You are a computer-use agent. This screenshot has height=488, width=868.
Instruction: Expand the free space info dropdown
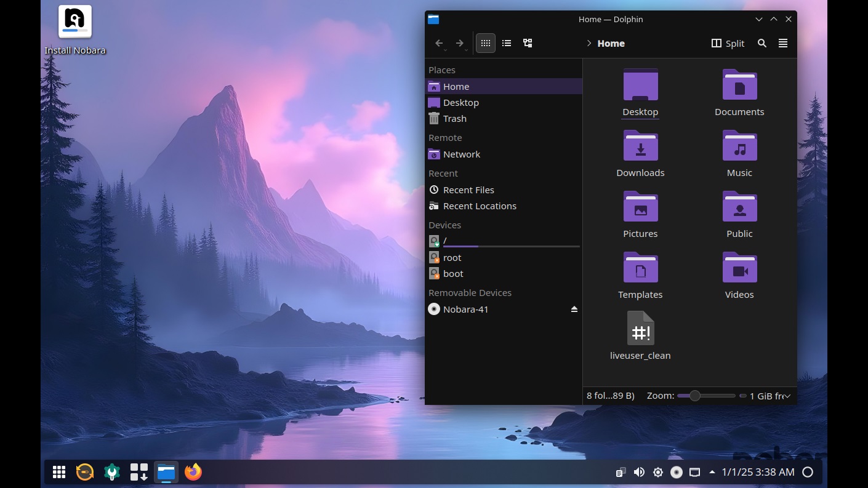click(787, 396)
